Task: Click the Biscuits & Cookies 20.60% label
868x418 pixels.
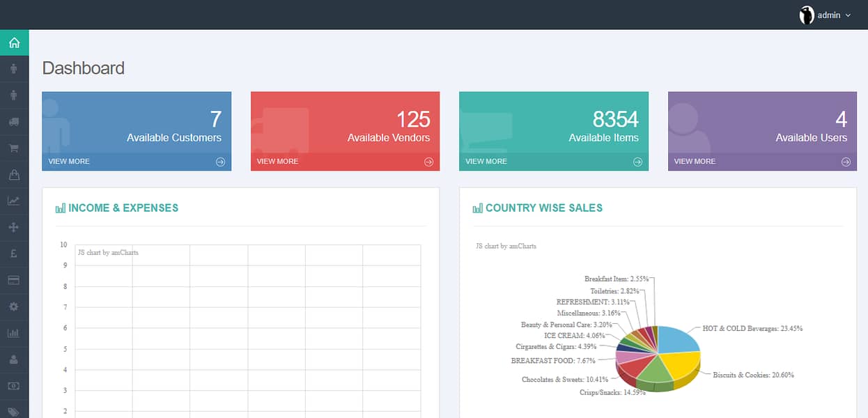Action: [x=753, y=375]
